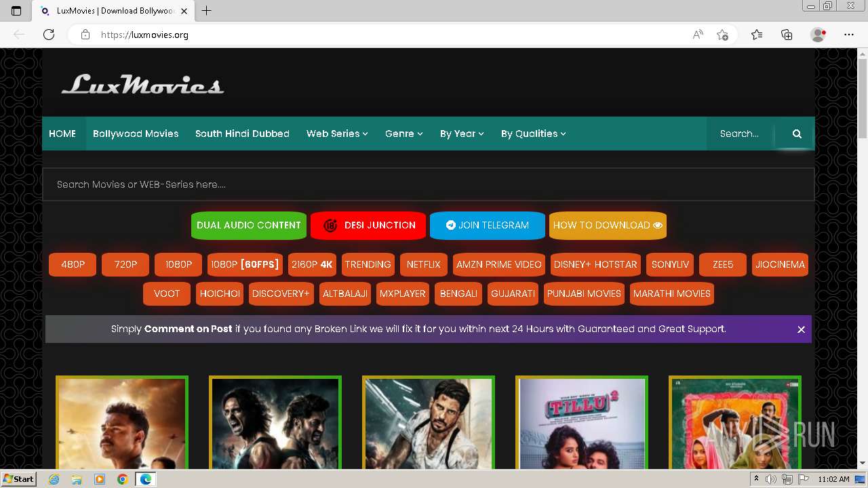
Task: Click the HOW TO DOWNLOAD button
Action: pos(608,225)
